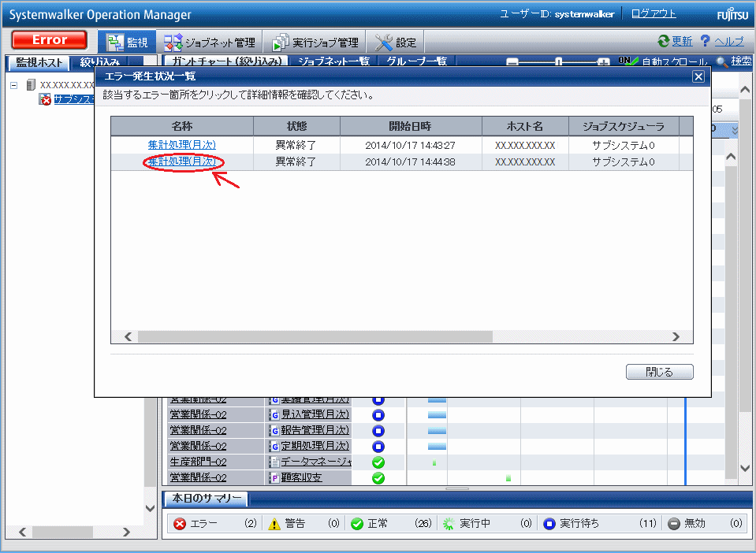Collapse the host tree node
756x553 pixels.
[14, 85]
